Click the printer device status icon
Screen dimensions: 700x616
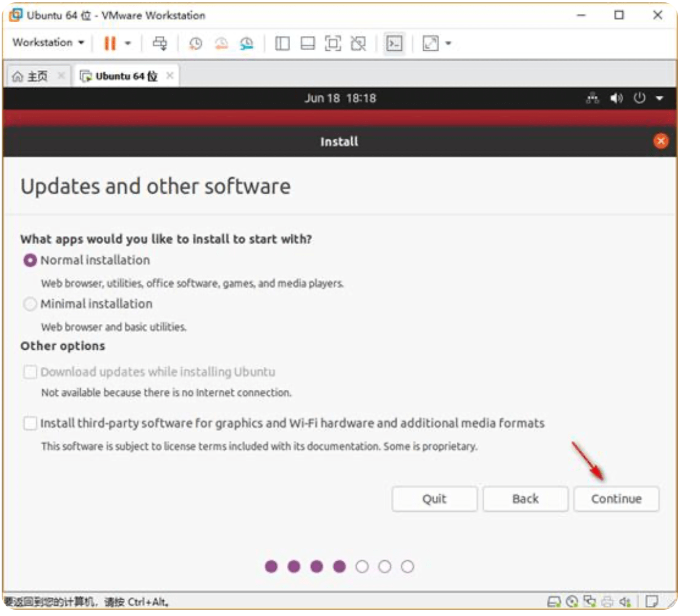pyautogui.click(x=607, y=601)
